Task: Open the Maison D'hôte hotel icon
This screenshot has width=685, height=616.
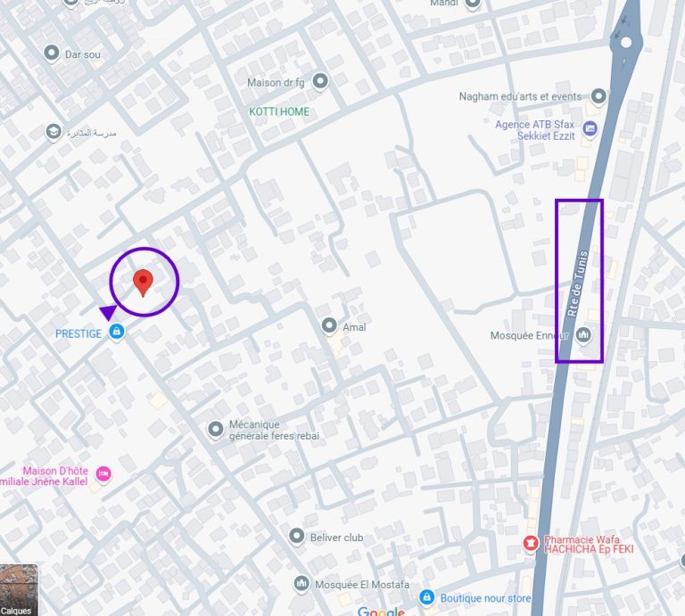Action: 103,474
